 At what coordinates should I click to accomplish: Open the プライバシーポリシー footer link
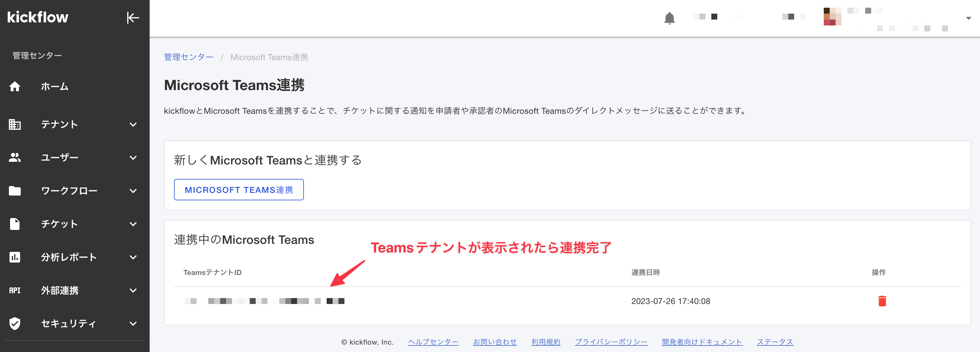[x=611, y=342]
